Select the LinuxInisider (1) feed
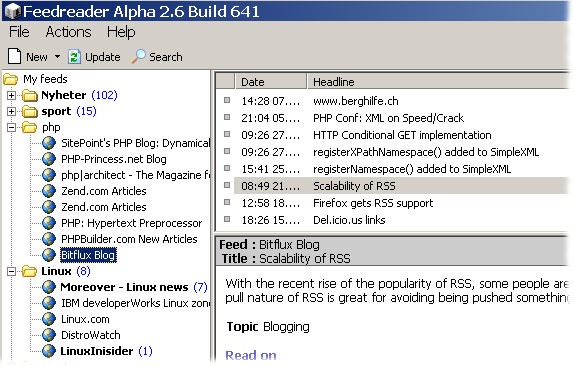The image size is (574, 366). [x=106, y=351]
